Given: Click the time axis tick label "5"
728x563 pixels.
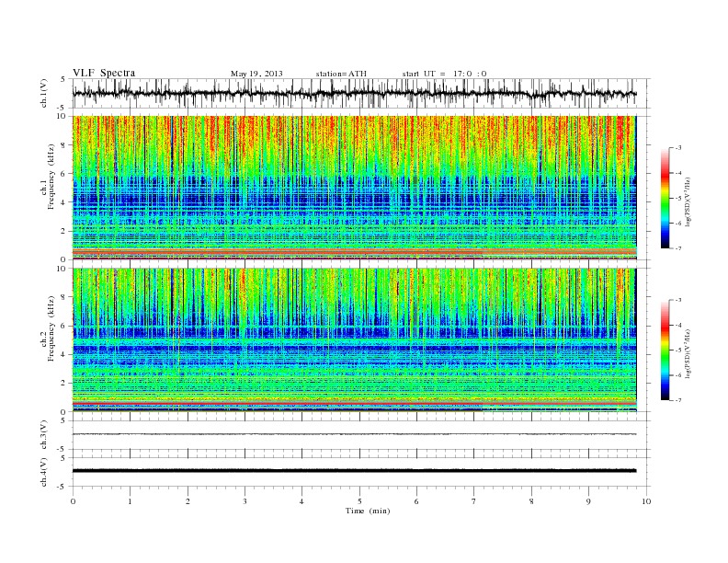Looking at the screenshot, I should point(359,501).
